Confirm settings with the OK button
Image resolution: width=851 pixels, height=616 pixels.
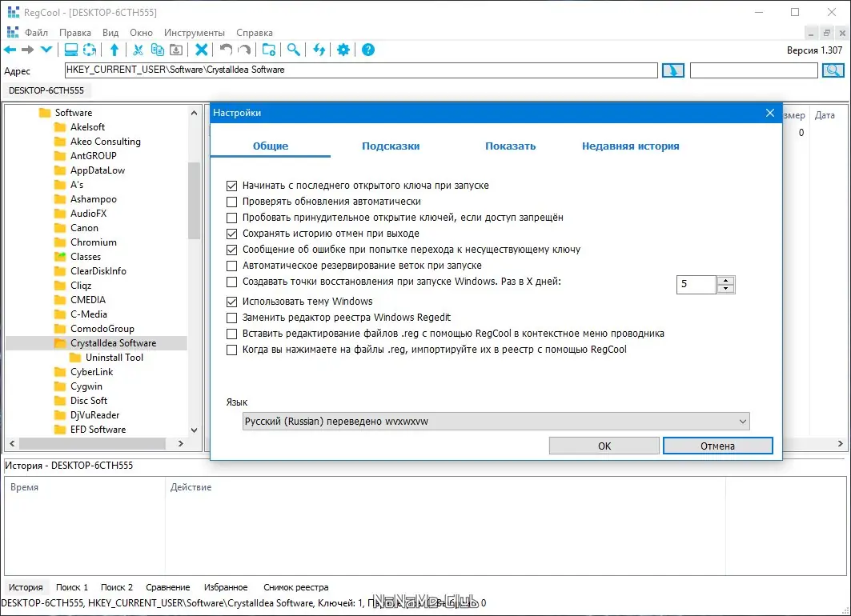point(604,446)
